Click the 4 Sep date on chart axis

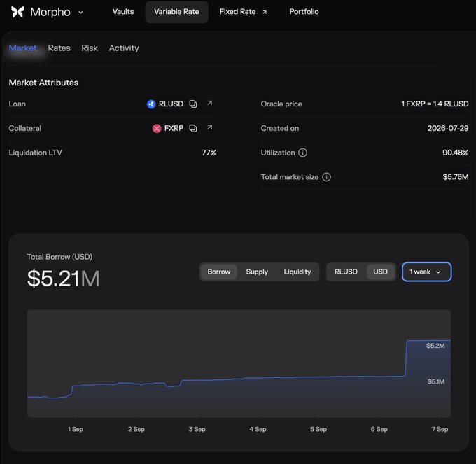coord(258,429)
